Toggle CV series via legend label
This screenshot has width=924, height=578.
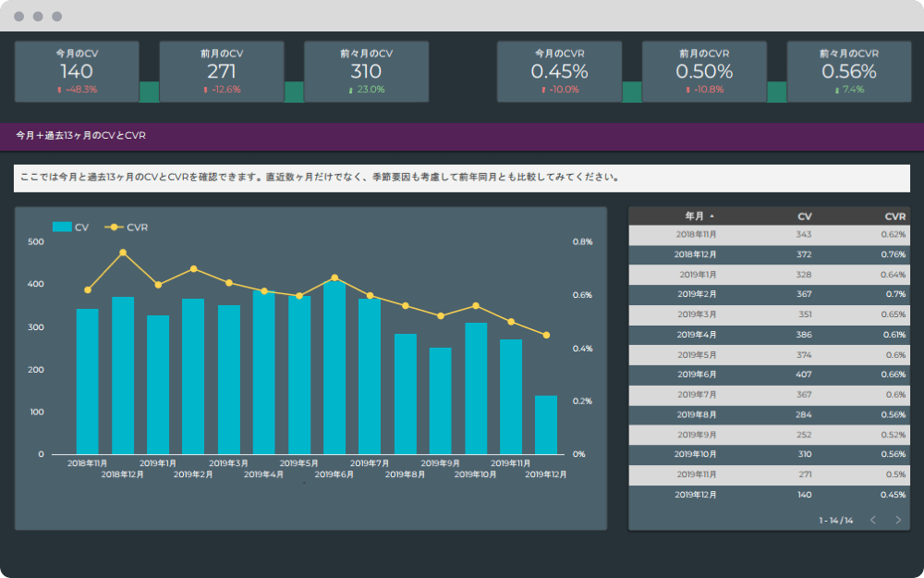(x=82, y=227)
